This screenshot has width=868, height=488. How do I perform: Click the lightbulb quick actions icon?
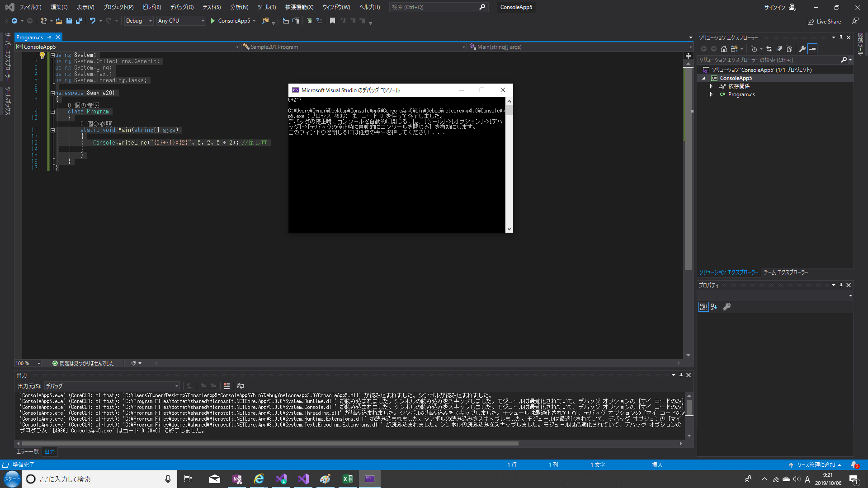(x=42, y=55)
